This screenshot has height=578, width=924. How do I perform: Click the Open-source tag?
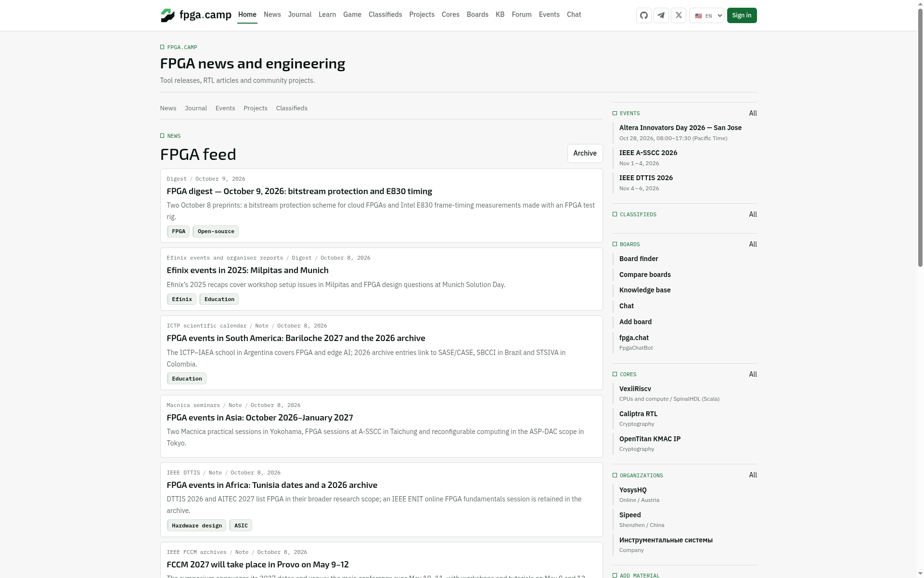tap(216, 231)
